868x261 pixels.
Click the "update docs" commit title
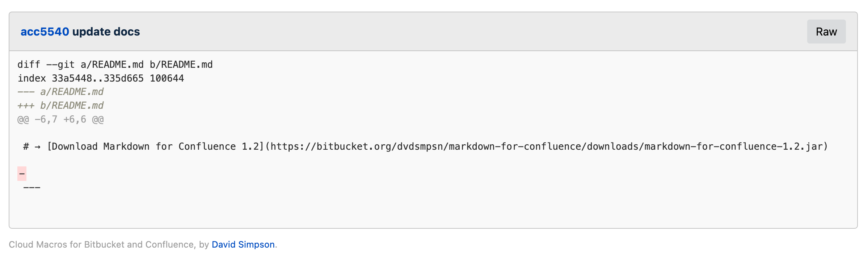click(x=106, y=32)
